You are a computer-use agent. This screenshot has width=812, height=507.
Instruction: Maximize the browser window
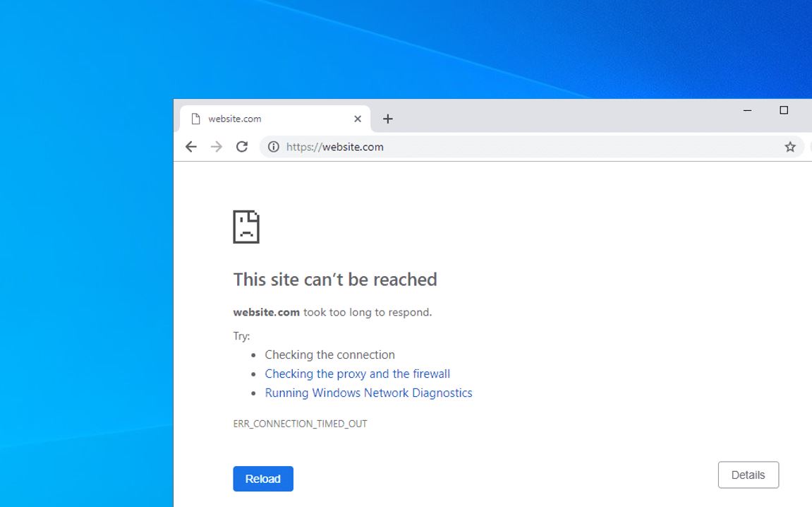pyautogui.click(x=783, y=111)
